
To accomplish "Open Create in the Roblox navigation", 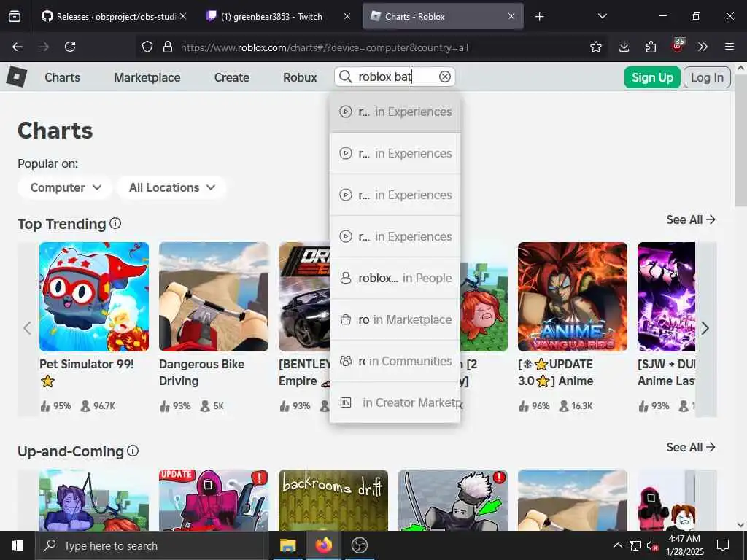I will pyautogui.click(x=231, y=77).
